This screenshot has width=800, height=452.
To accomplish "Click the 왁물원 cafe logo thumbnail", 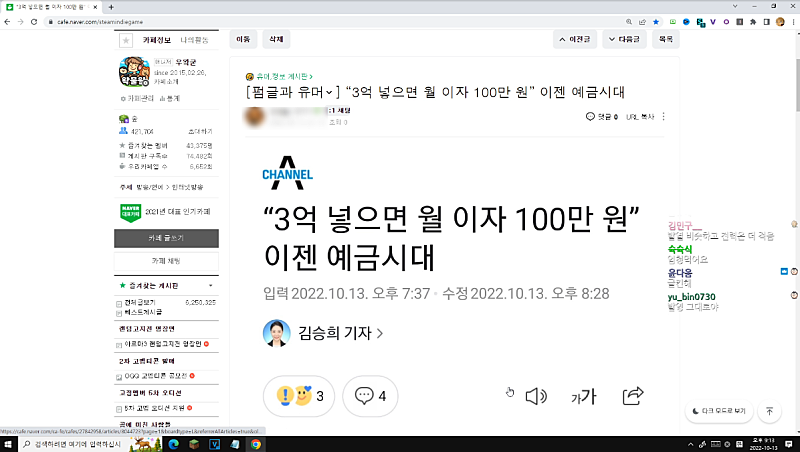I will click(x=135, y=71).
